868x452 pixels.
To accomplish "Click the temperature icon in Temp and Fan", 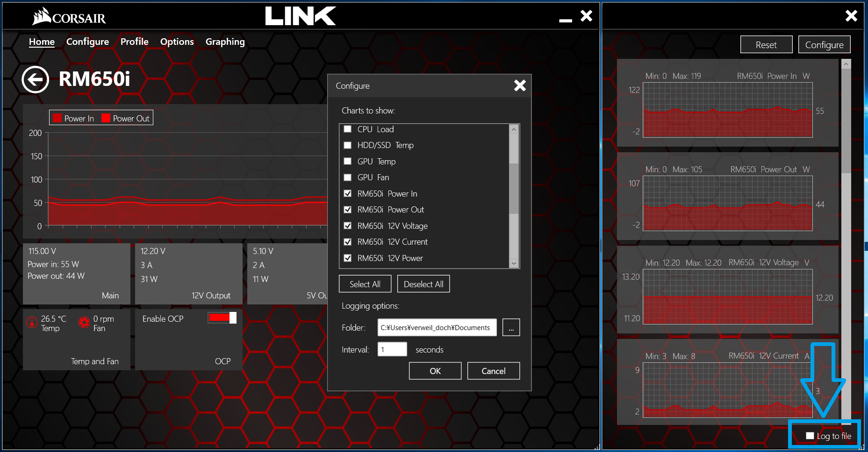I will [x=32, y=322].
